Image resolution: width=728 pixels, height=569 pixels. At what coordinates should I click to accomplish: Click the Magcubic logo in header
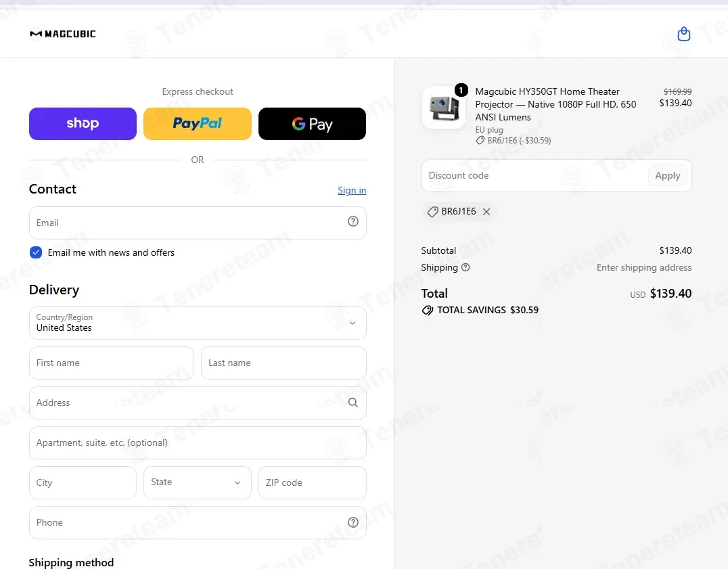coord(63,34)
